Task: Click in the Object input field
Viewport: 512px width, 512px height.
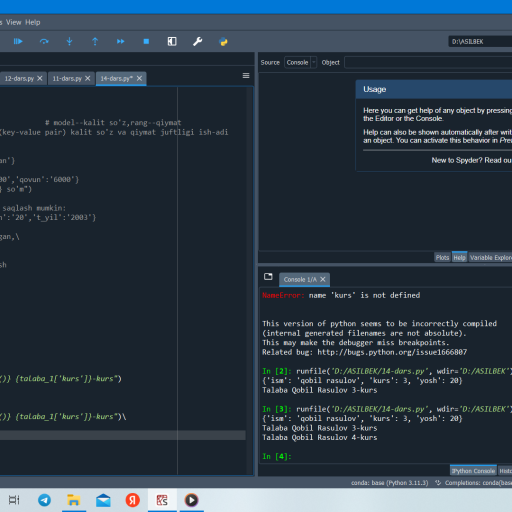Action: [428, 62]
